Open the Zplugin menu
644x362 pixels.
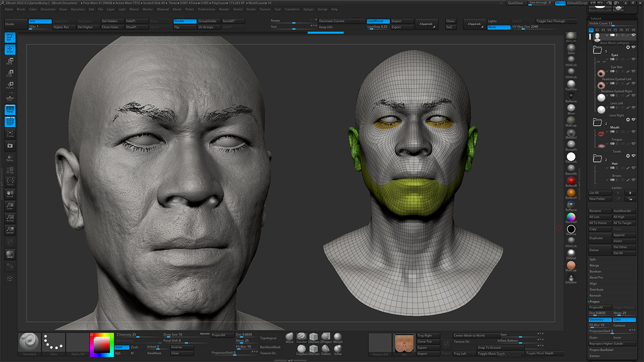click(x=308, y=9)
